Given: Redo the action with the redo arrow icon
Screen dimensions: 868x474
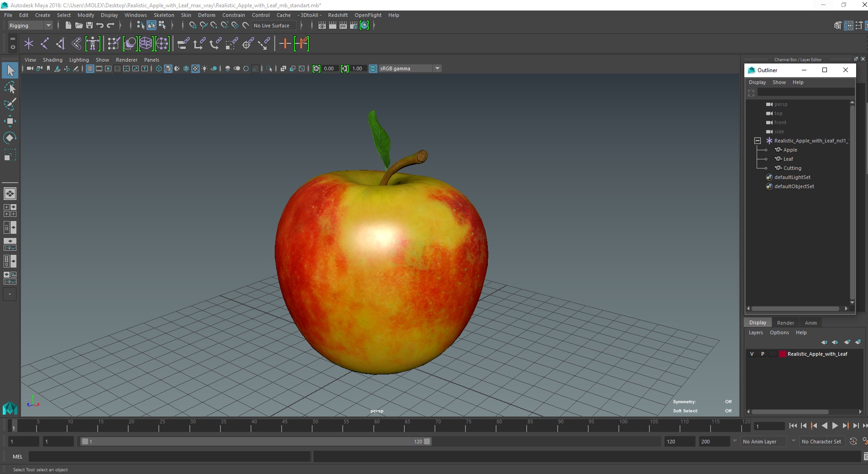Looking at the screenshot, I should (x=110, y=26).
